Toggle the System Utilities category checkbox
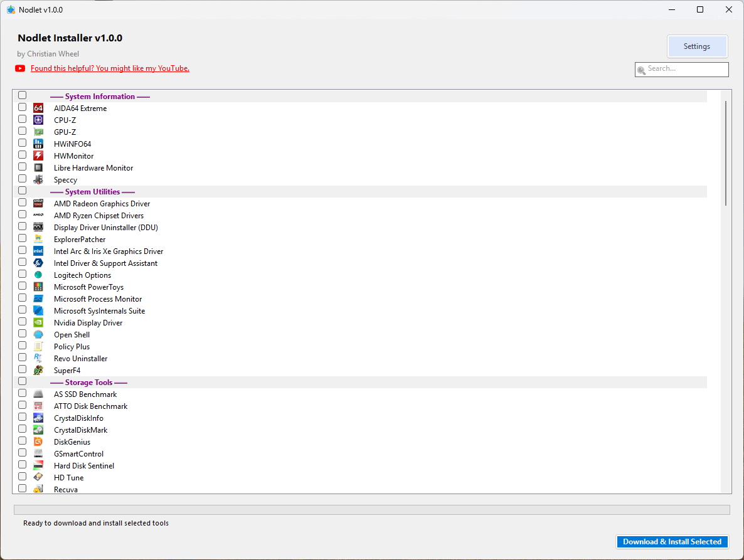The width and height of the screenshot is (744, 560). [23, 191]
